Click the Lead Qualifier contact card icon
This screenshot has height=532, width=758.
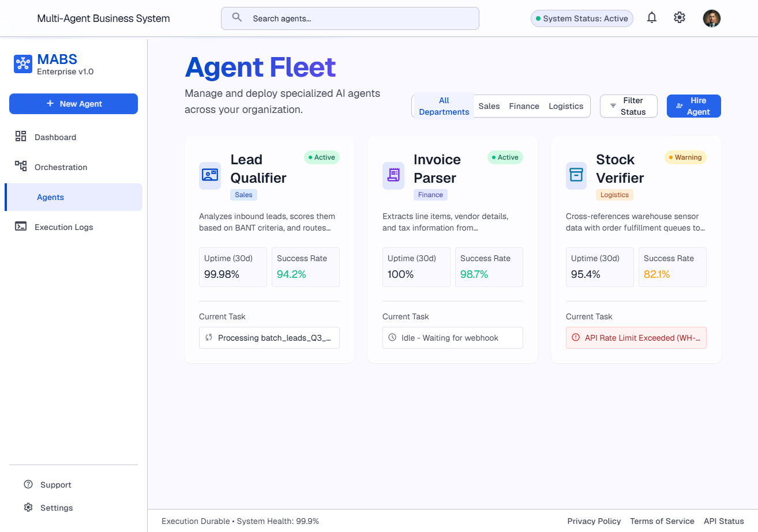[210, 175]
